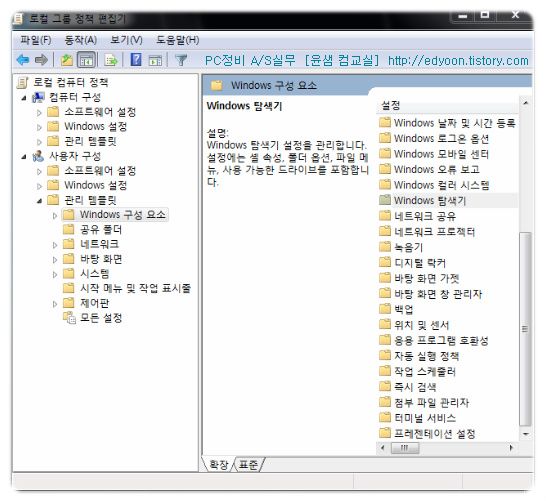Image resolution: width=546 pixels, height=503 pixels.
Task: Select Windows 로그온 옵션 in list
Action: tap(442, 138)
